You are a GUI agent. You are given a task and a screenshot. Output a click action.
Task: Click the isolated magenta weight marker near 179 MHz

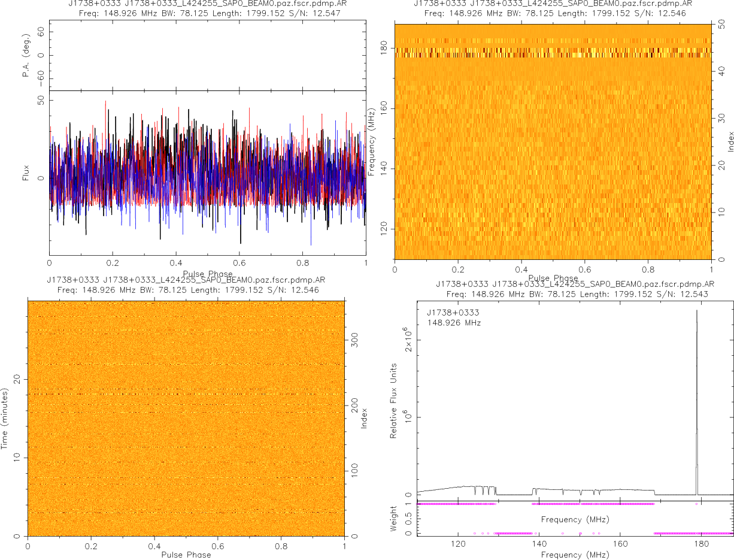tap(696, 504)
